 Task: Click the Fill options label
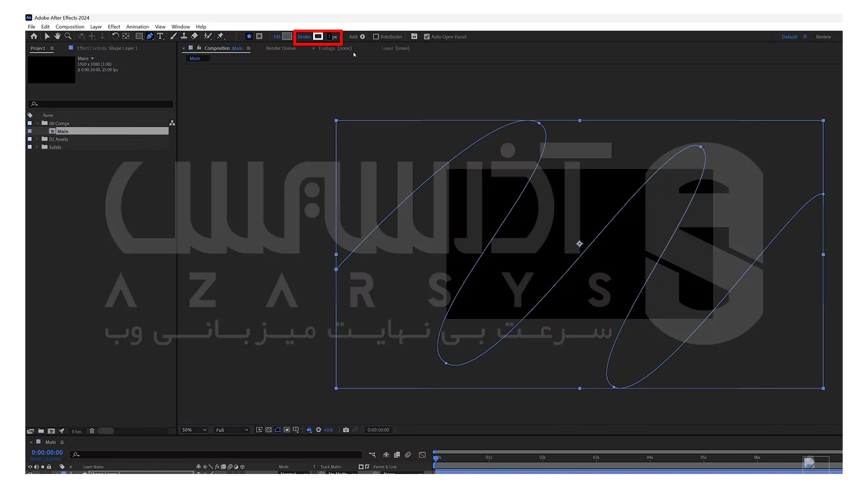[277, 37]
